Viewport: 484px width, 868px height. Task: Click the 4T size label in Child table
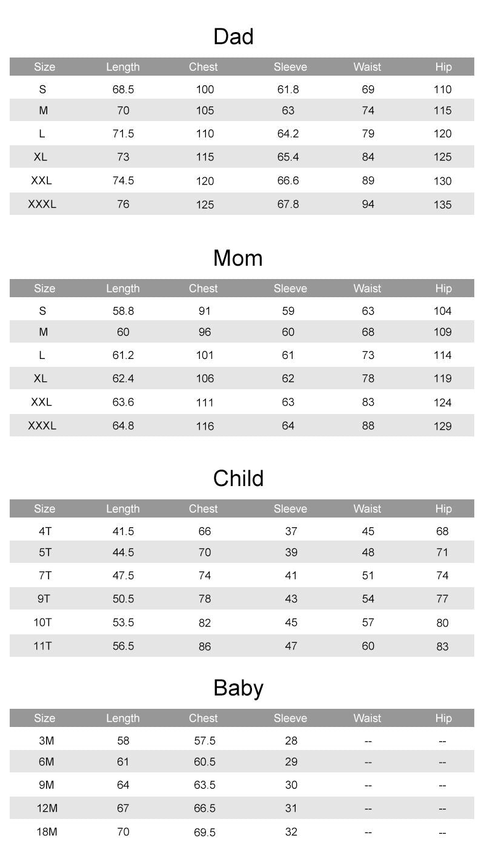pyautogui.click(x=45, y=531)
